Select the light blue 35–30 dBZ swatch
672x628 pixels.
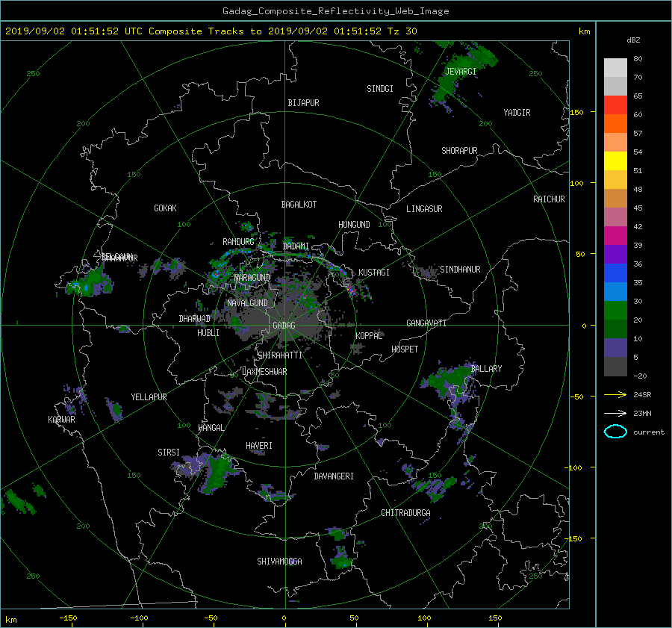pyautogui.click(x=615, y=291)
